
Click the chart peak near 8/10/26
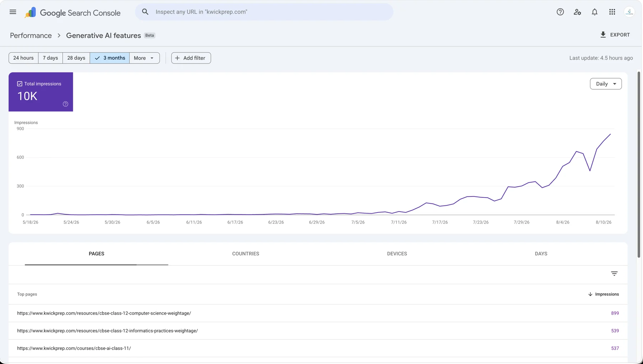pos(610,134)
